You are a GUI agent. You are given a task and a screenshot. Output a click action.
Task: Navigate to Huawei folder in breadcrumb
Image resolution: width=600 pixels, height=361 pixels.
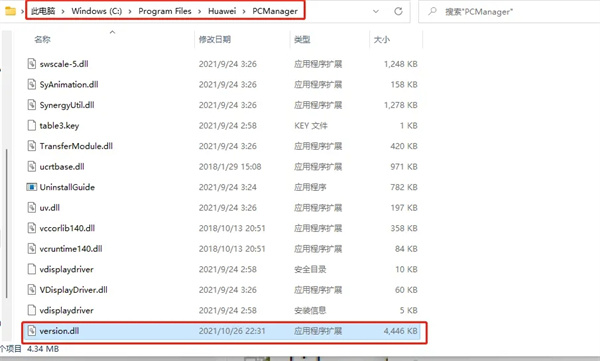pyautogui.click(x=222, y=11)
